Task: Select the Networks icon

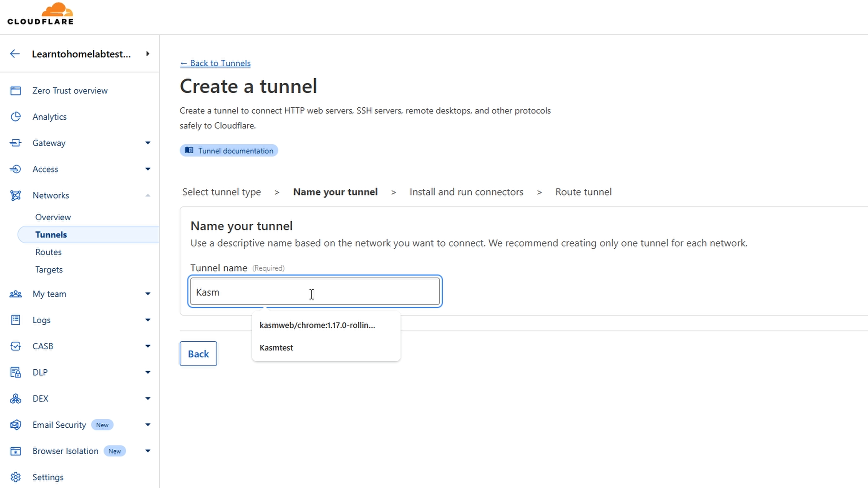Action: tap(16, 195)
